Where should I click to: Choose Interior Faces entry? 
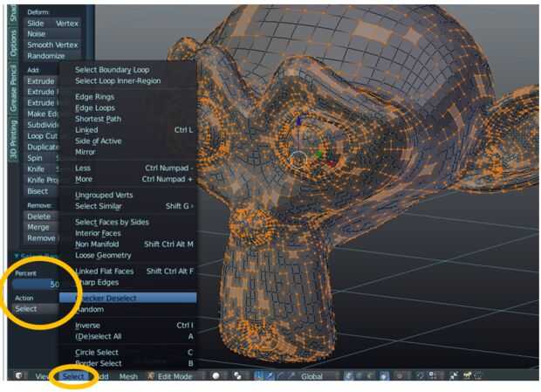pos(127,233)
